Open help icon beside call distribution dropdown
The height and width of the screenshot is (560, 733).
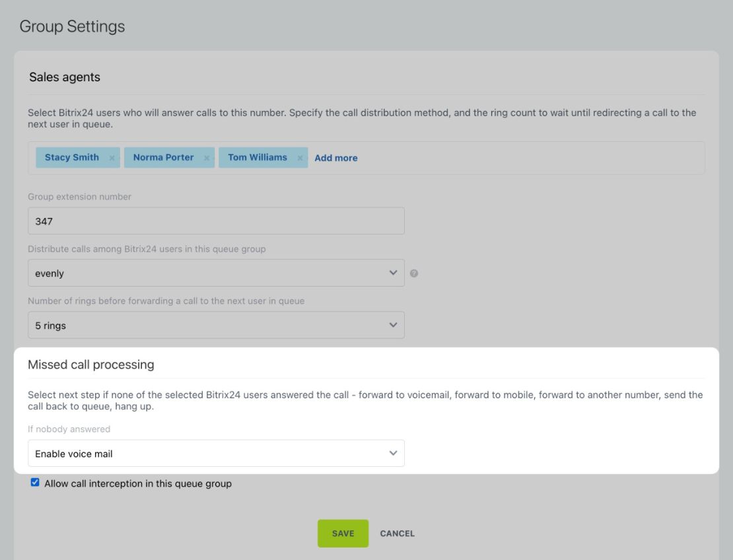(413, 273)
